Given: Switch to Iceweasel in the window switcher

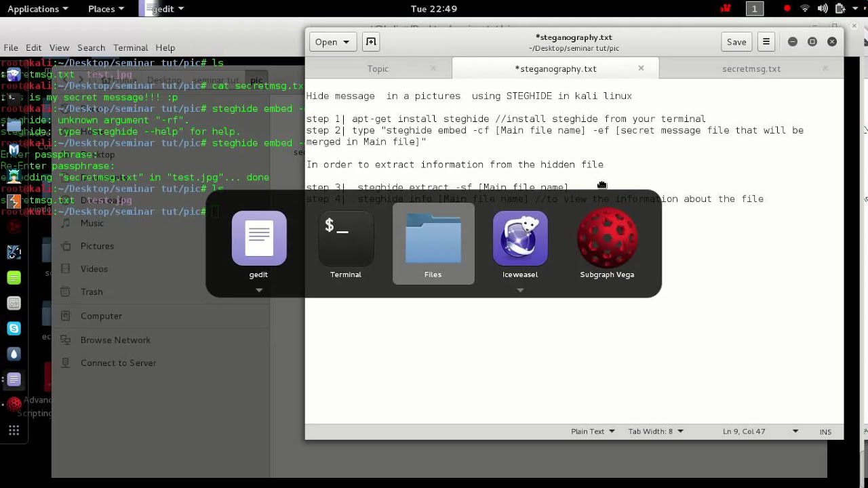Looking at the screenshot, I should coord(520,245).
